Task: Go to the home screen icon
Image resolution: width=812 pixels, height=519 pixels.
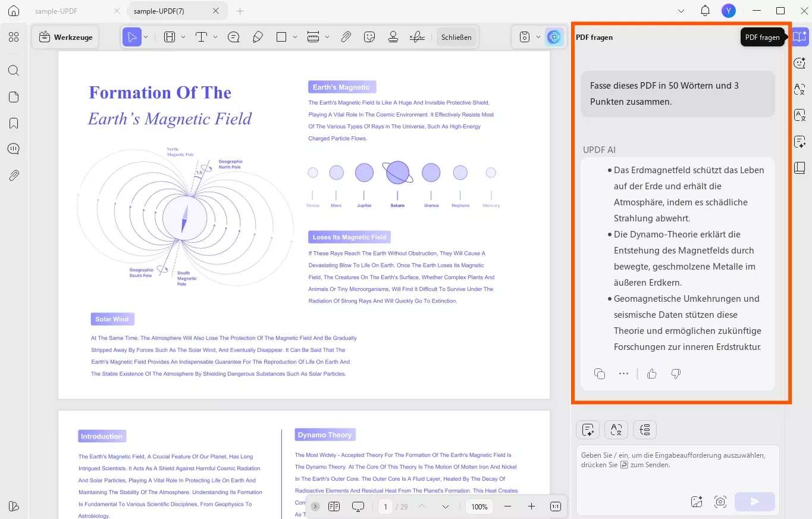Action: (x=14, y=11)
